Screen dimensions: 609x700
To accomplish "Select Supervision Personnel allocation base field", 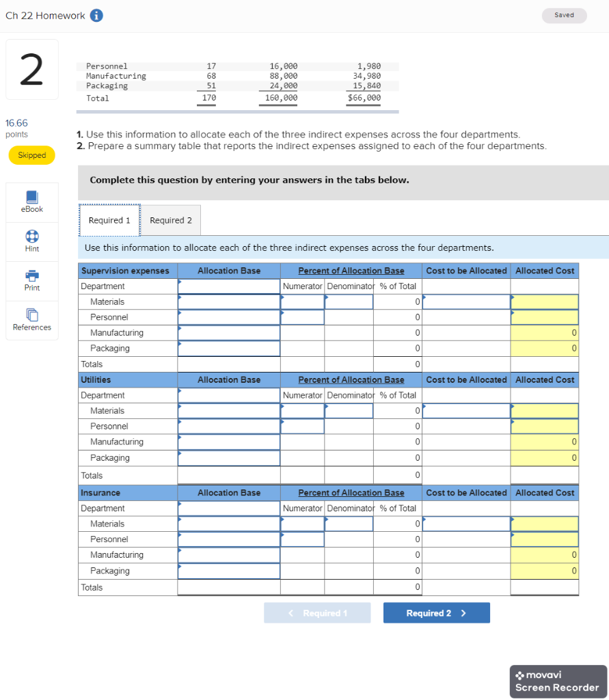I will pyautogui.click(x=229, y=317).
